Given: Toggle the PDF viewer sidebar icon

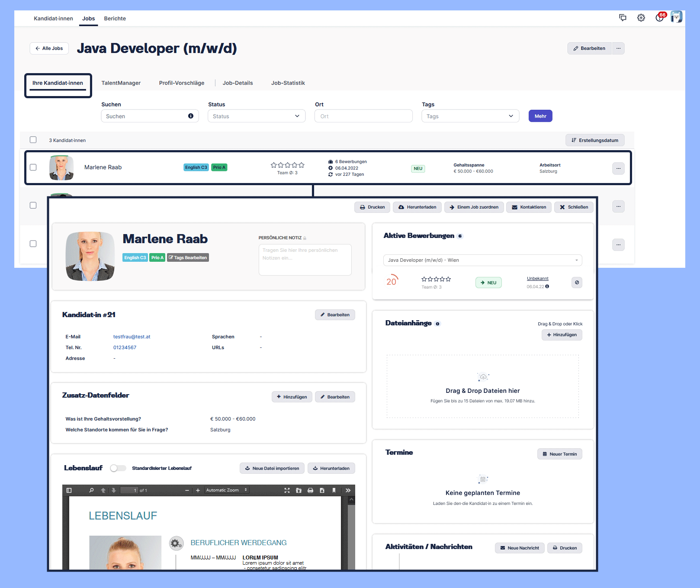Looking at the screenshot, I should coord(69,490).
